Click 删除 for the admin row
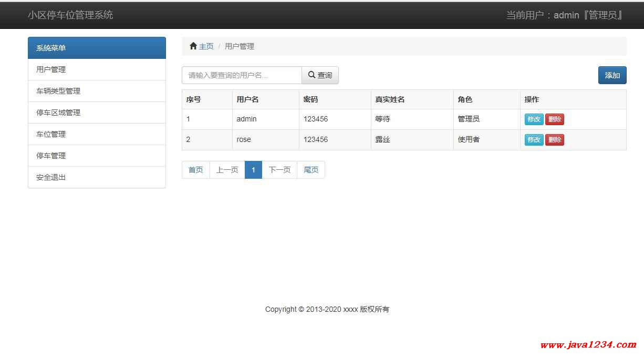 [554, 119]
